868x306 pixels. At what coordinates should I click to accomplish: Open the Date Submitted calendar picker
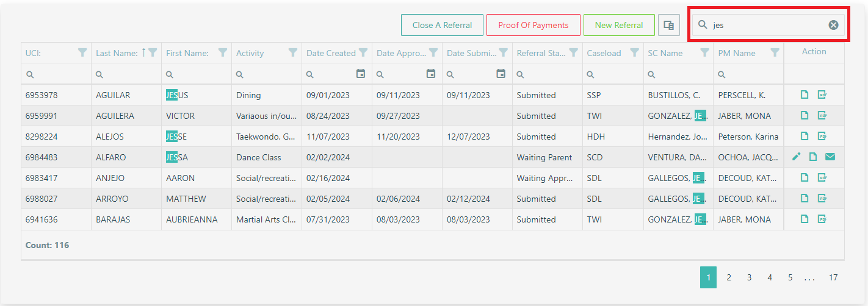pyautogui.click(x=501, y=74)
